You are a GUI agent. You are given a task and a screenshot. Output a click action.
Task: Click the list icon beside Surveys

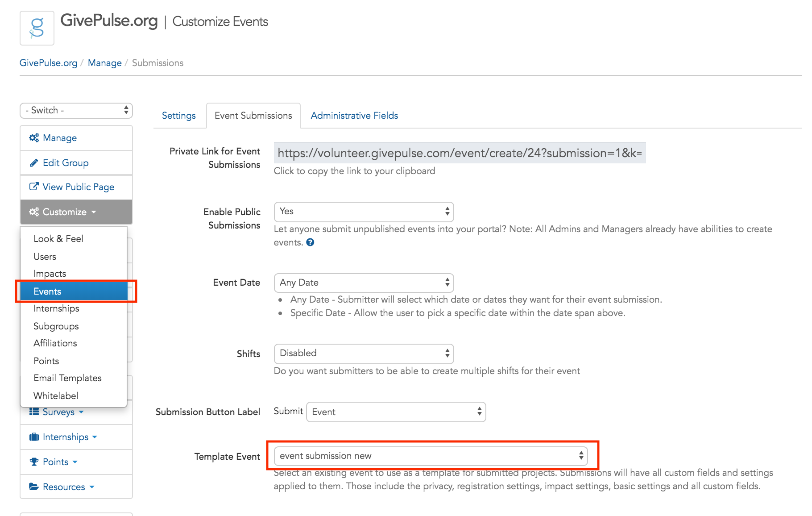34,412
